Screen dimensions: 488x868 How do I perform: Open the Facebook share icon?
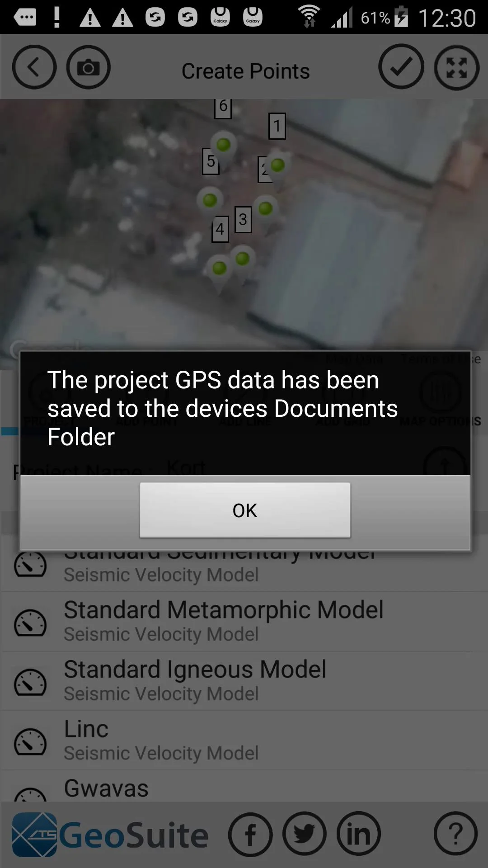(x=250, y=834)
